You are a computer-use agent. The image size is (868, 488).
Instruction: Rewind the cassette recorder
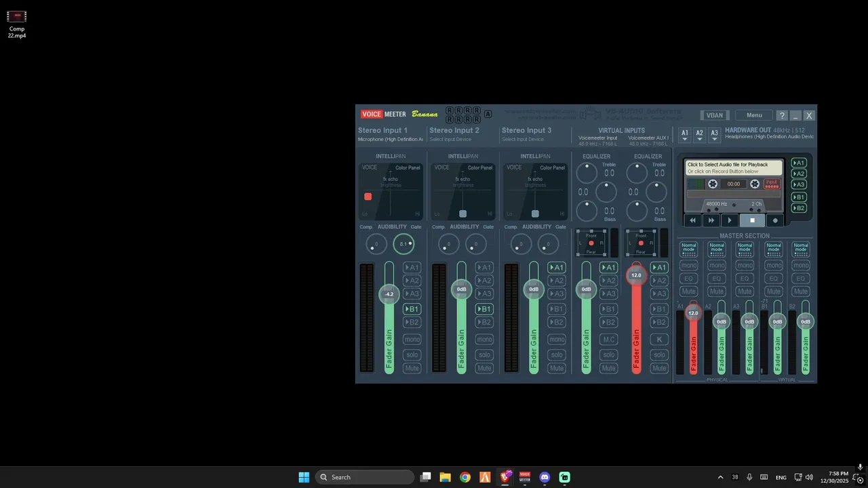(x=692, y=220)
